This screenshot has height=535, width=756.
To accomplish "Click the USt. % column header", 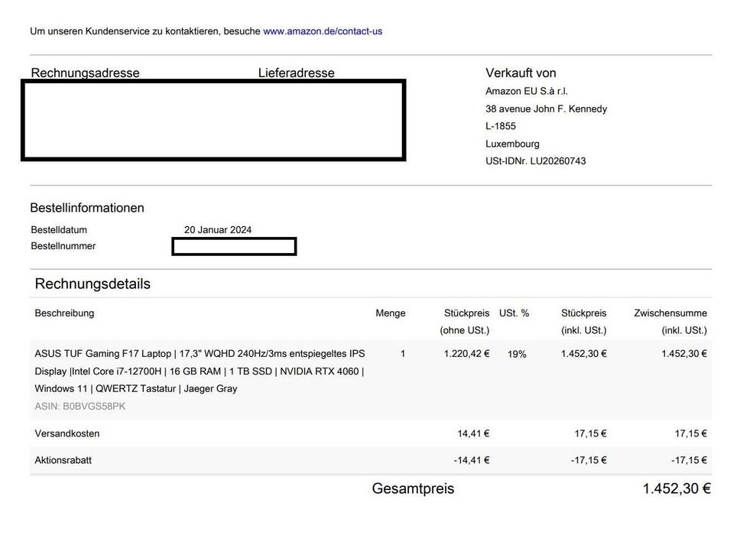I will click(x=514, y=313).
